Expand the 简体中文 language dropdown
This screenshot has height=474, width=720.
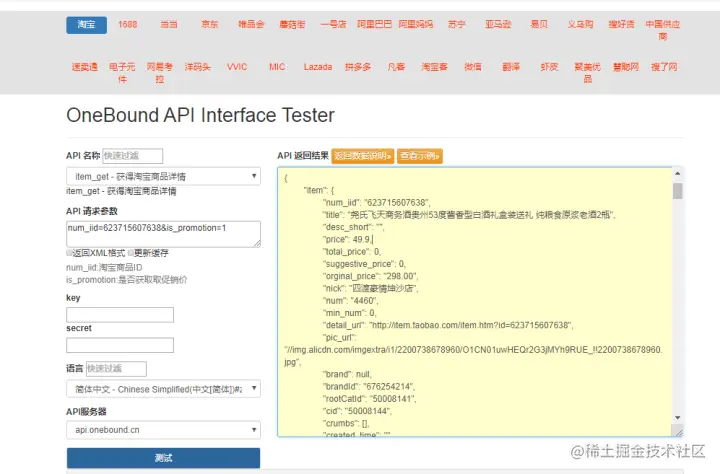pos(163,389)
